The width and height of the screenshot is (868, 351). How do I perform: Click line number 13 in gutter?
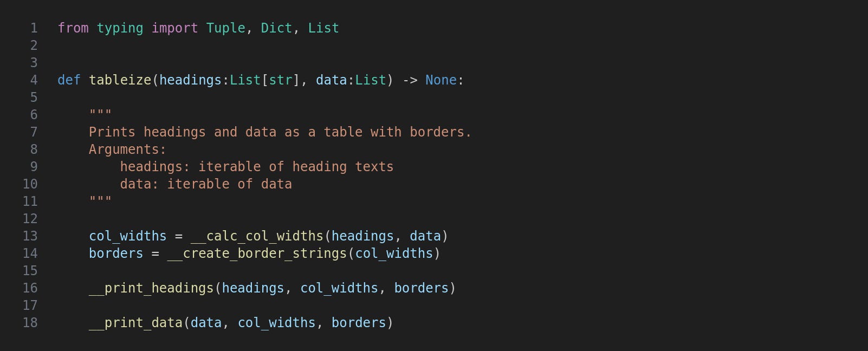point(30,236)
